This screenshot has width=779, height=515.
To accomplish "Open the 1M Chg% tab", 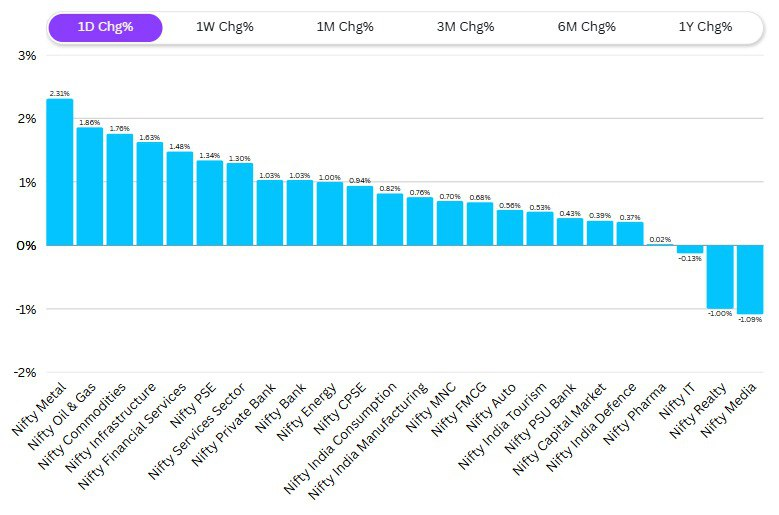I will tap(345, 27).
